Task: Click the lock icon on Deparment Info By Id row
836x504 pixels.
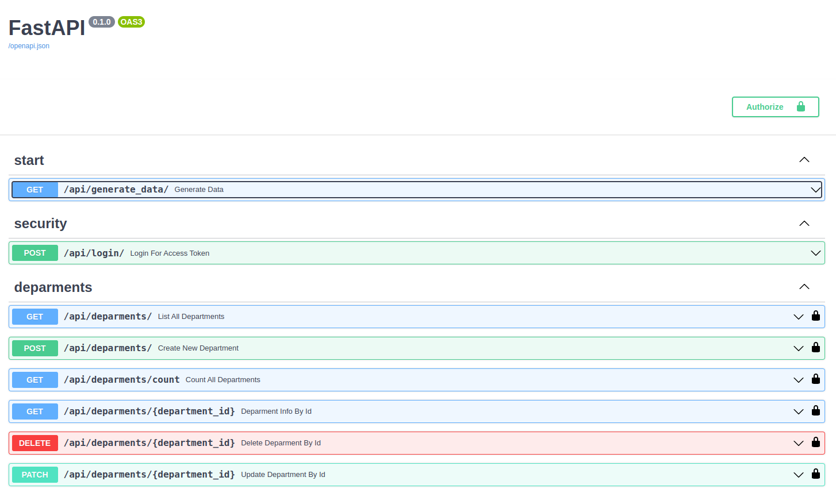Action: pyautogui.click(x=815, y=410)
